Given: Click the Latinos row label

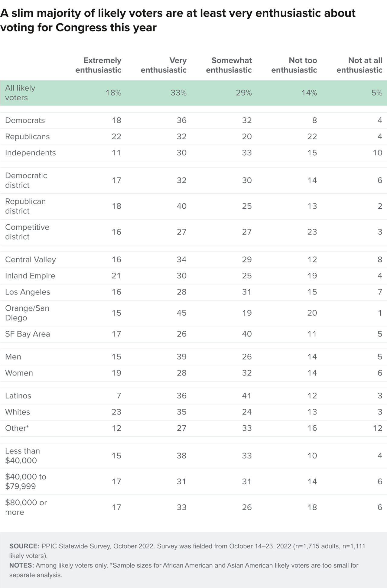Looking at the screenshot, I should [18, 396].
